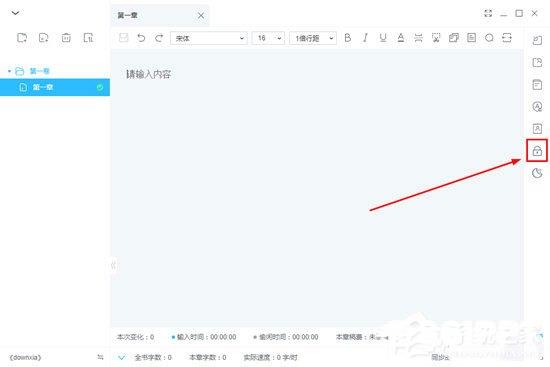This screenshot has width=550, height=367.
Task: Click the export page icon in right sidebar
Action: pyautogui.click(x=537, y=62)
